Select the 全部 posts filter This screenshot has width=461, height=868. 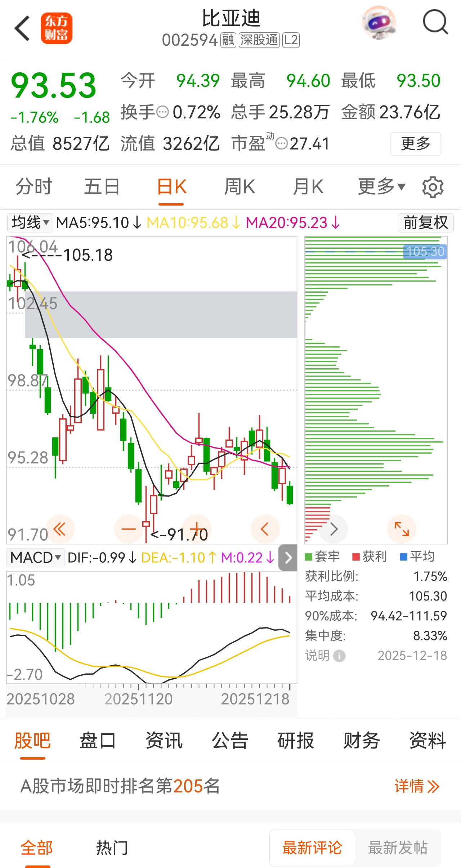(37, 848)
